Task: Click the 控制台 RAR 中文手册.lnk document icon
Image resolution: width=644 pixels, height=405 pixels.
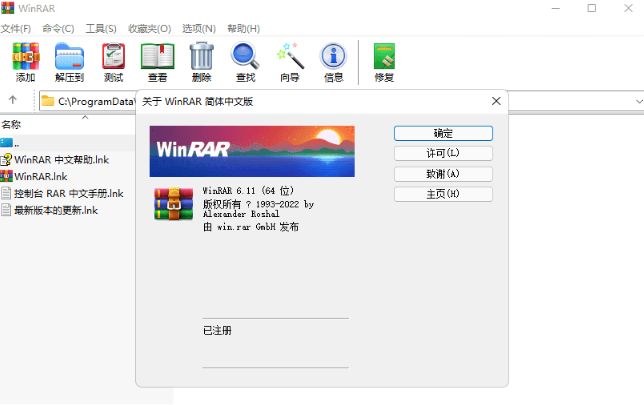Action: pyautogui.click(x=6, y=193)
